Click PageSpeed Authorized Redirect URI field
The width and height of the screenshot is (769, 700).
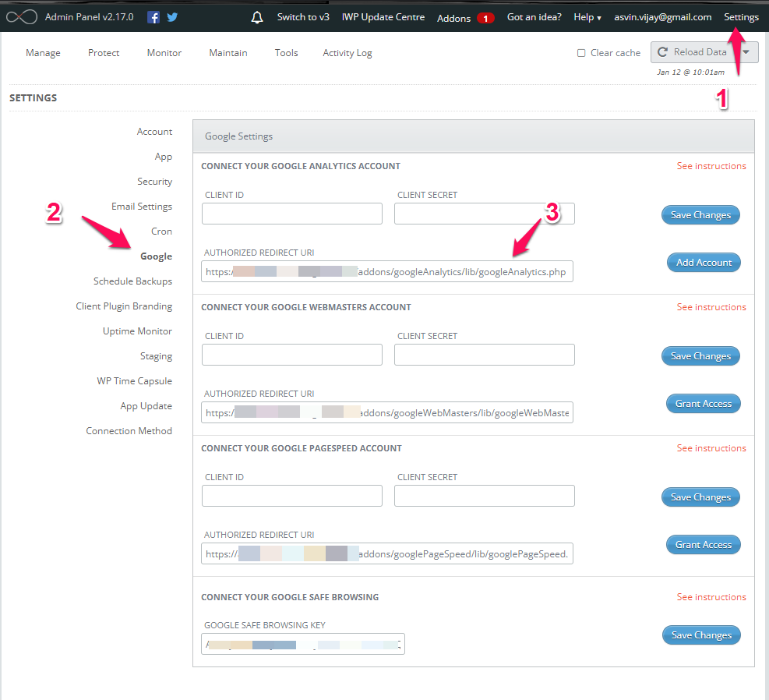tap(387, 553)
